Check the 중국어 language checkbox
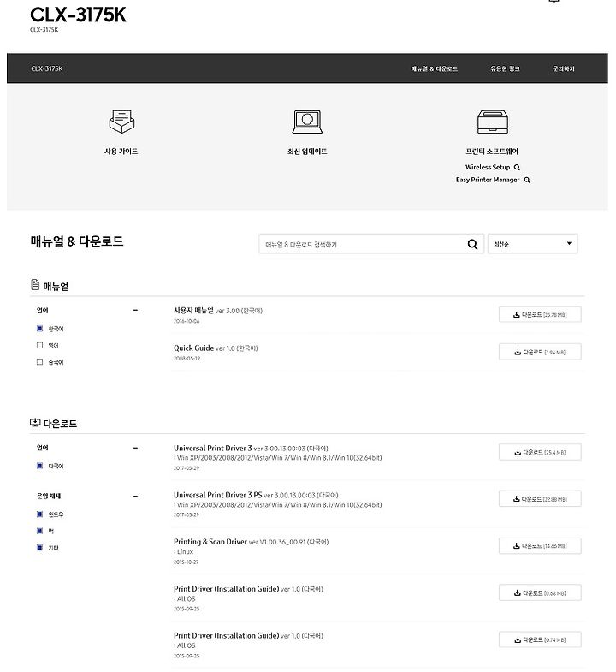Image resolution: width=616 pixels, height=672 pixels. (x=40, y=362)
